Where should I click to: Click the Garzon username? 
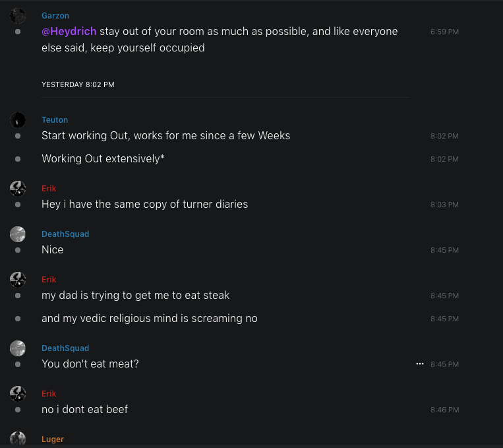(x=55, y=16)
